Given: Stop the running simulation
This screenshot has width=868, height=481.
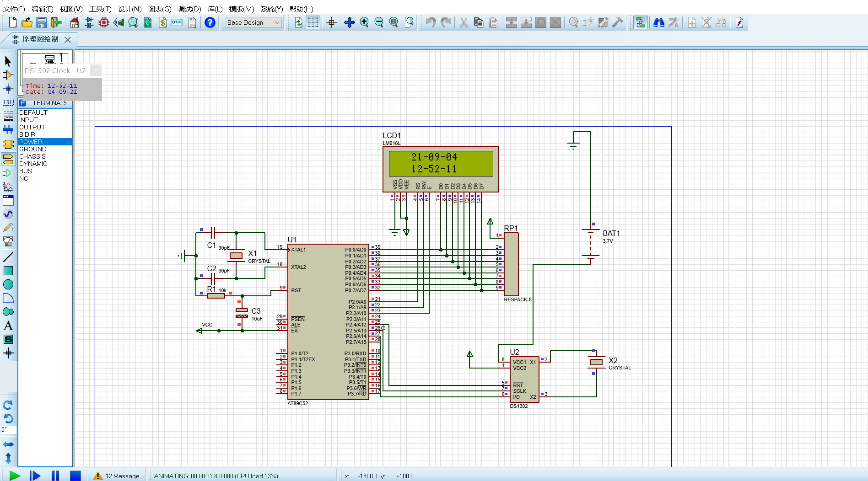Looking at the screenshot, I should point(75,476).
